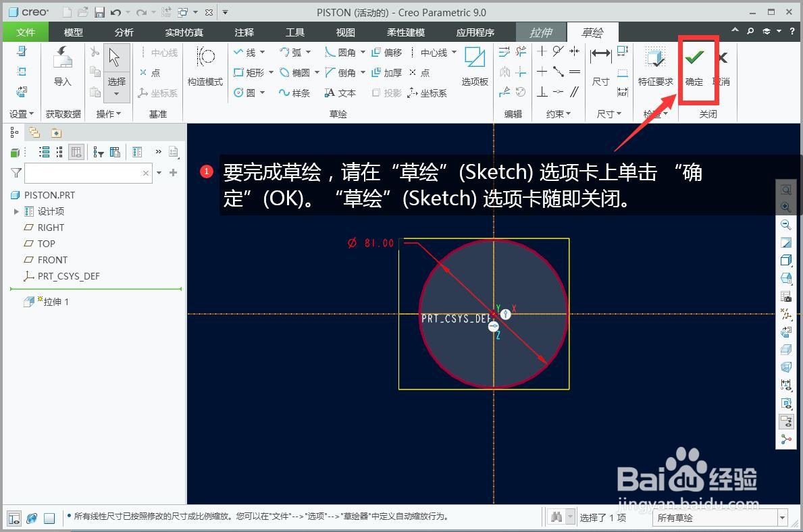
Task: Confirm sketch with the 确定 checkmark
Action: point(694,67)
